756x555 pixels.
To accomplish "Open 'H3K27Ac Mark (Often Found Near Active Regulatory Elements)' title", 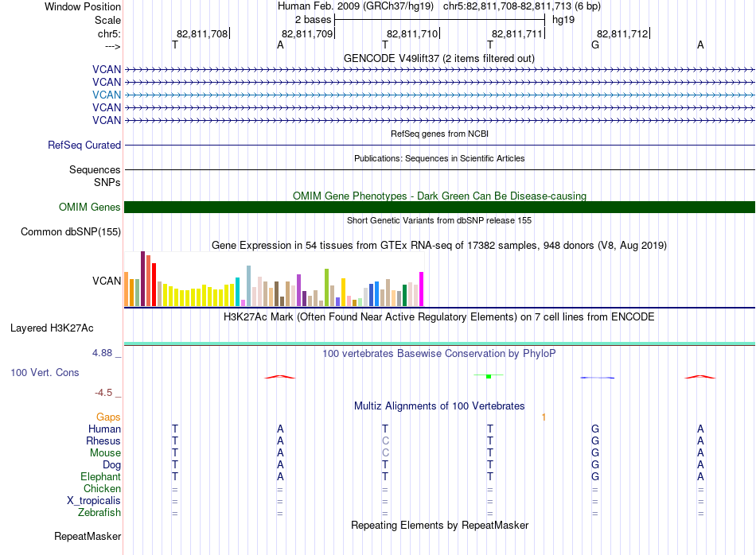I will point(438,317).
